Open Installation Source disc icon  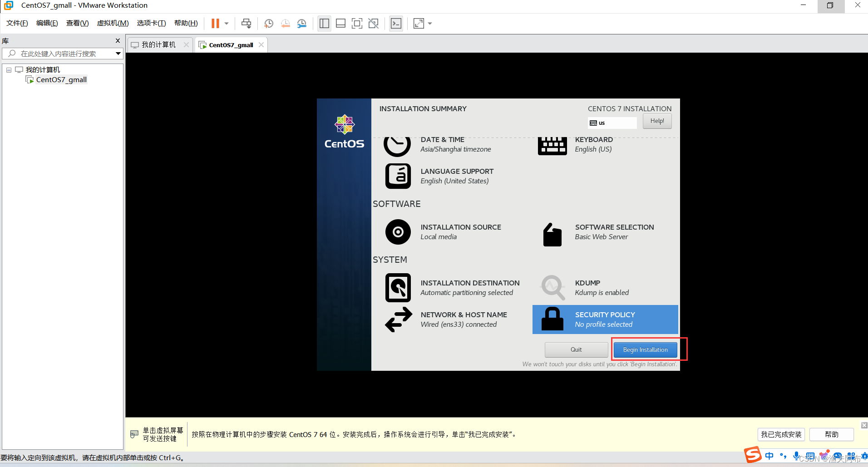tap(398, 232)
